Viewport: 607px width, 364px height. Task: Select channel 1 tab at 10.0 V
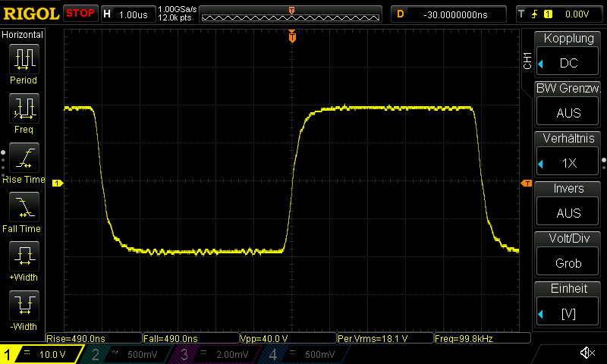coord(41,354)
